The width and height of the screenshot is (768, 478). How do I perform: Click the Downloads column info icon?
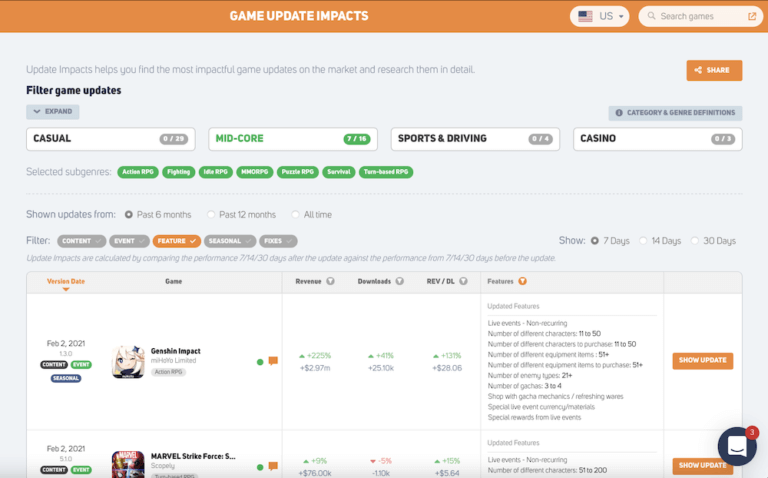(400, 281)
